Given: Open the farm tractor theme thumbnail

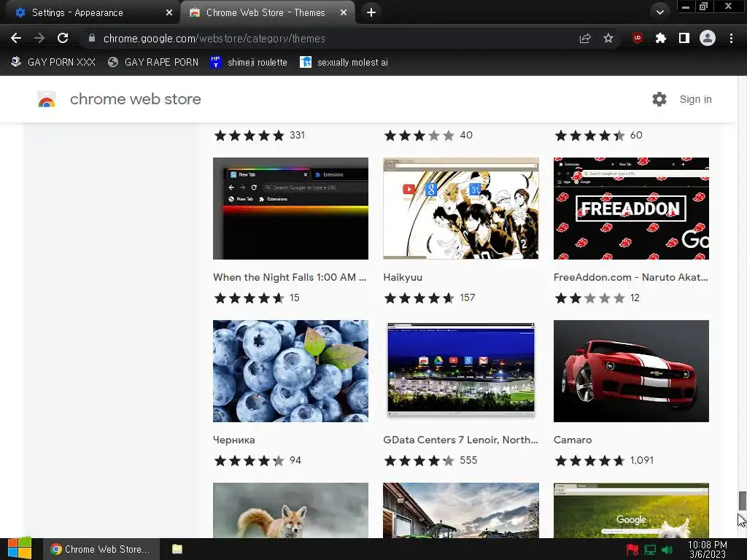Looking at the screenshot, I should (461, 510).
